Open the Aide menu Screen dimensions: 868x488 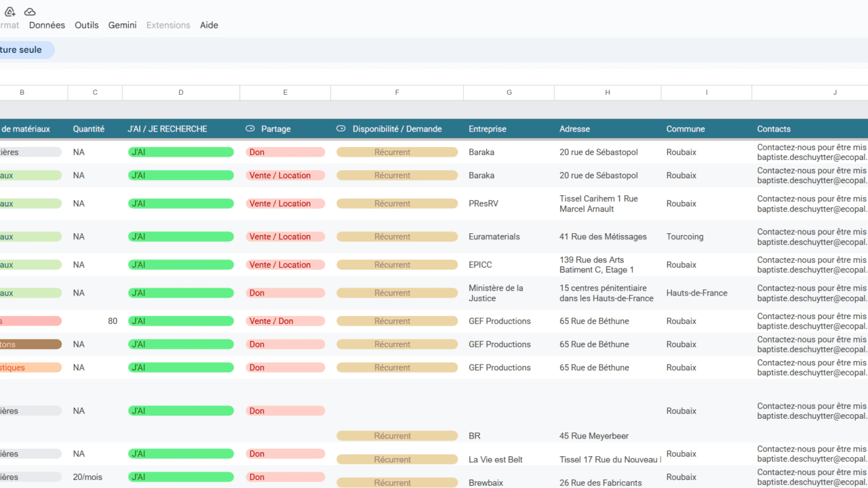(209, 25)
